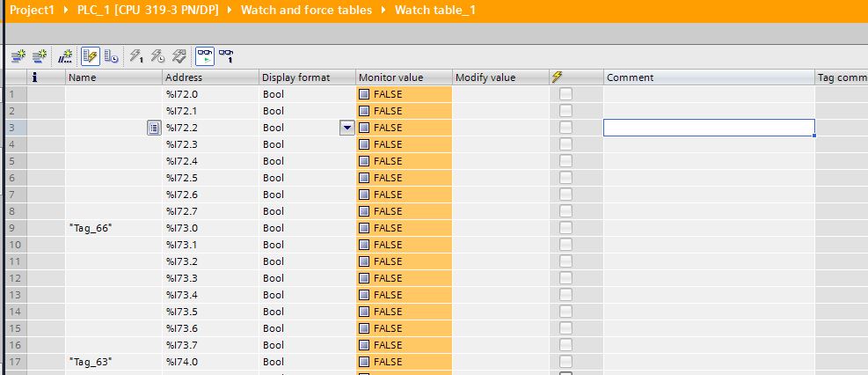Click the Tag comment column header
868x375 pixels.
[842, 77]
